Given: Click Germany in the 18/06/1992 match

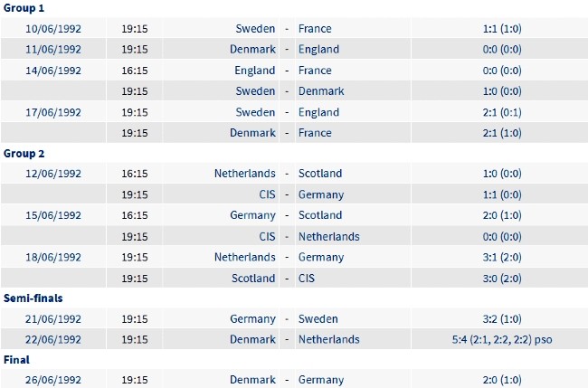Looking at the screenshot, I should [321, 258].
